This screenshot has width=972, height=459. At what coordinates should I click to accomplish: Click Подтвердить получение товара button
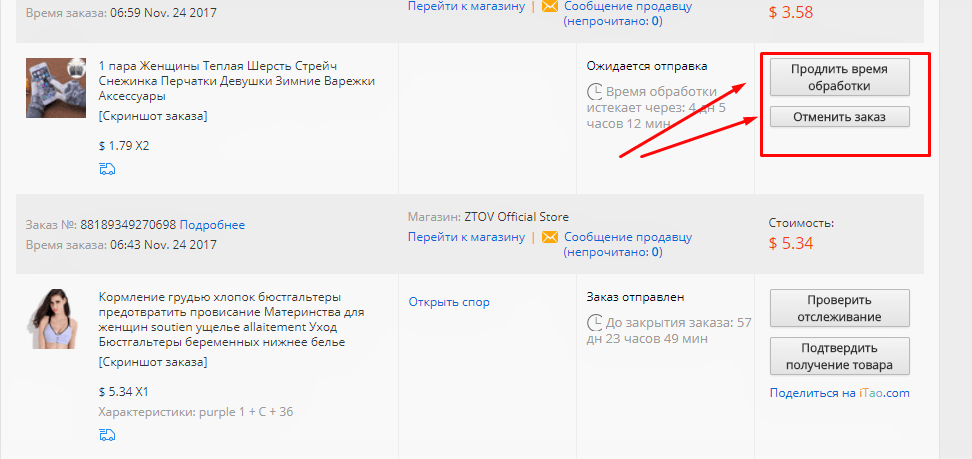(x=839, y=356)
